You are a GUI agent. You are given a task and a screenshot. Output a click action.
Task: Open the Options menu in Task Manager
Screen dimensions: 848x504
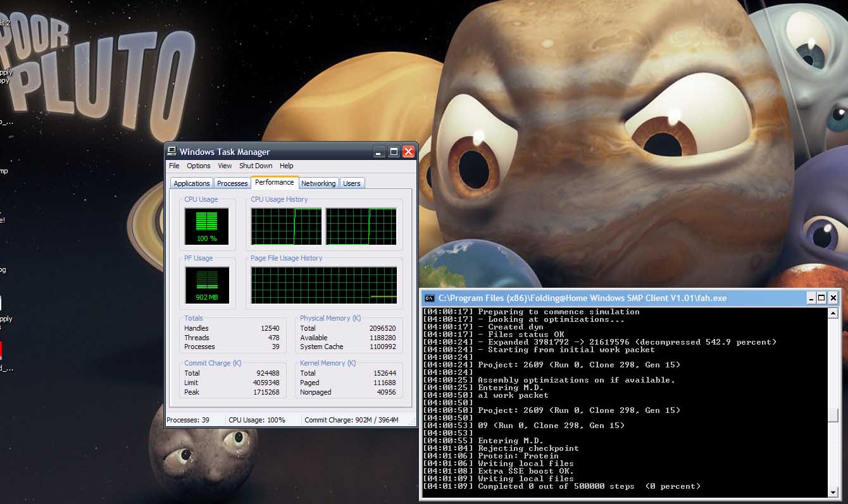tap(198, 166)
